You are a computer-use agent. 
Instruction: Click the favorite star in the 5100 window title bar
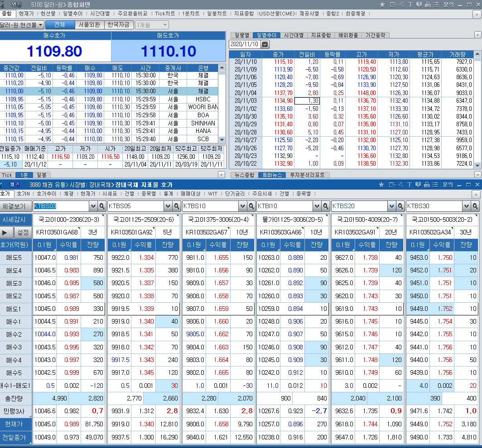[382, 5]
